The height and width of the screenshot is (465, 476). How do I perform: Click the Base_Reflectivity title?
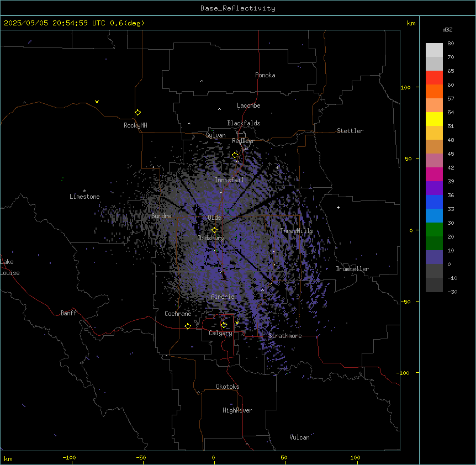coord(238,8)
